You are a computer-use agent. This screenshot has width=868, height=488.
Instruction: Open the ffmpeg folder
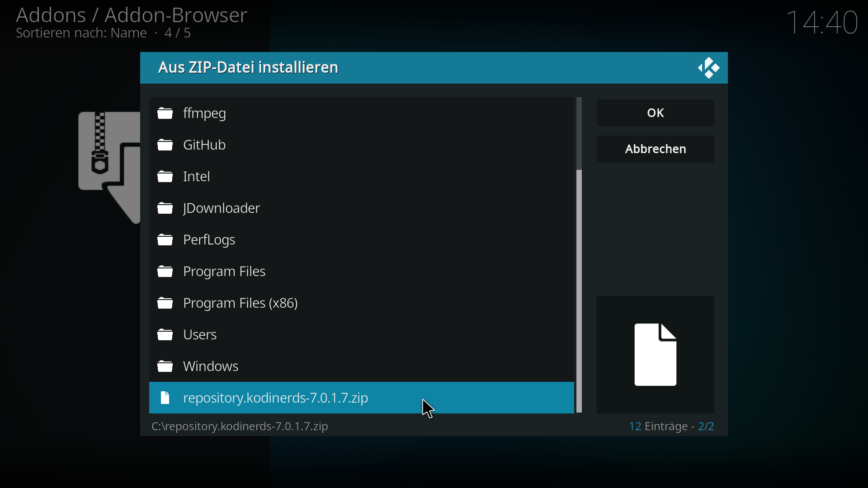click(362, 113)
